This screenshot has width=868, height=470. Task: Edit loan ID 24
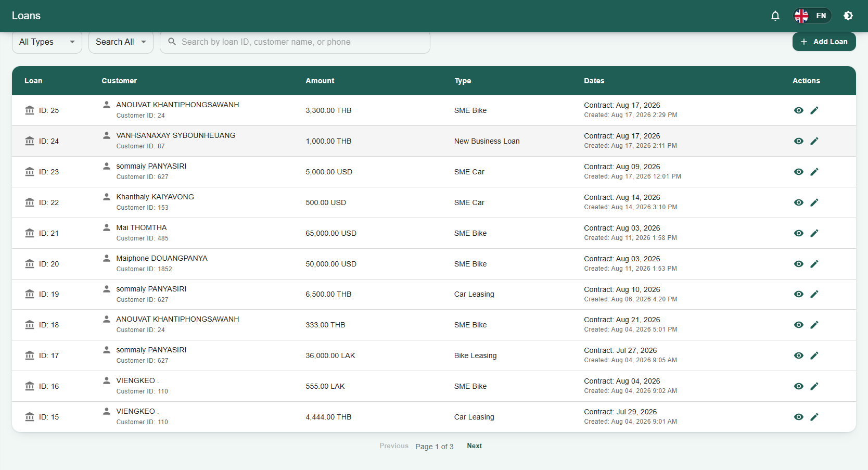[x=814, y=141]
